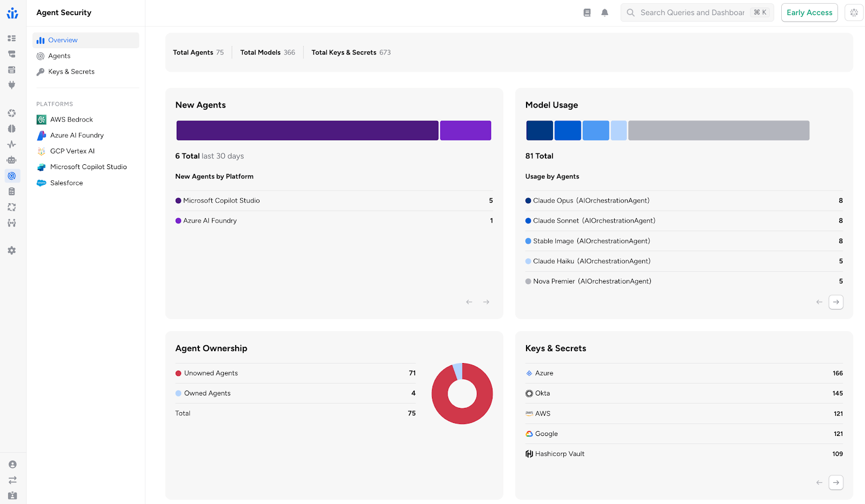Open Keys & Secrets in the sidebar
Image resolution: width=865 pixels, height=504 pixels.
(71, 71)
